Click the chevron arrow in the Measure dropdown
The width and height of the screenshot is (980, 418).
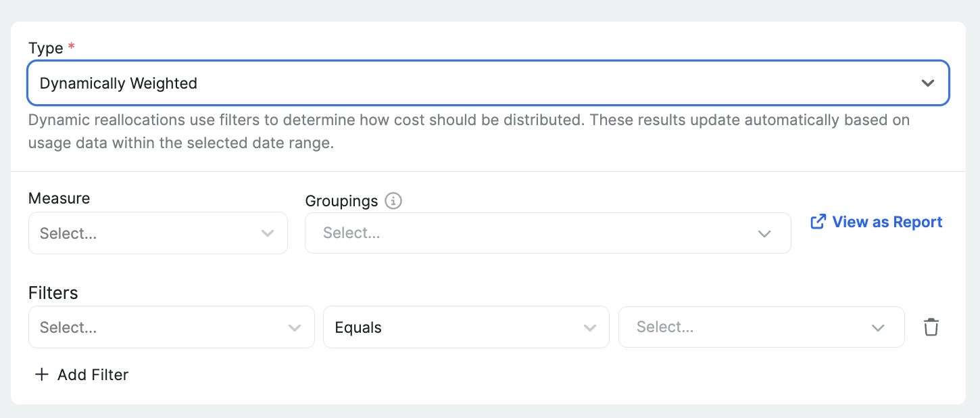click(268, 233)
